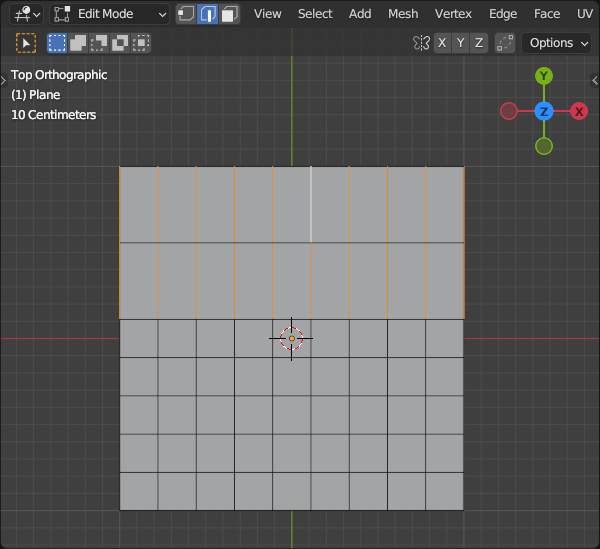Switch to face select mode

(229, 14)
